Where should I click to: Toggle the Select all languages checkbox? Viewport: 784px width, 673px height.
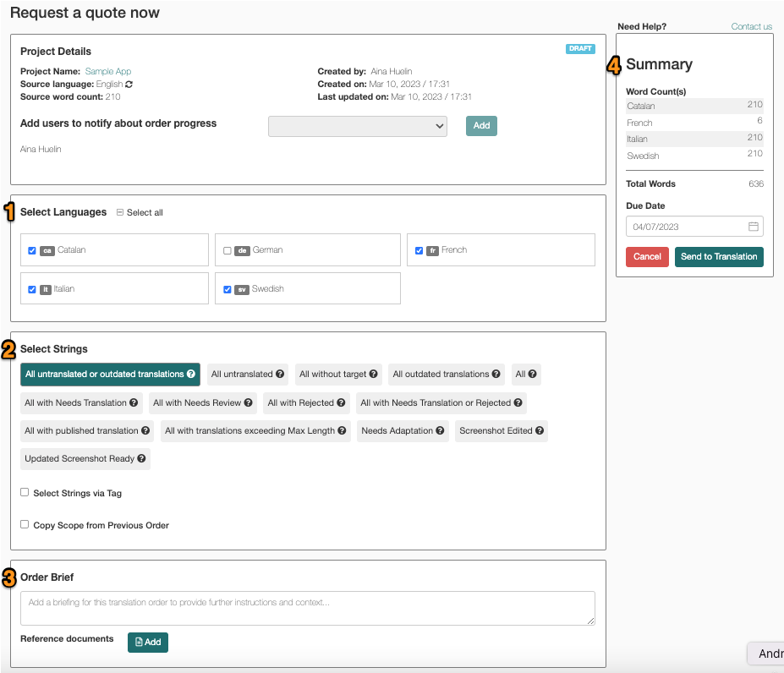pyautogui.click(x=120, y=212)
